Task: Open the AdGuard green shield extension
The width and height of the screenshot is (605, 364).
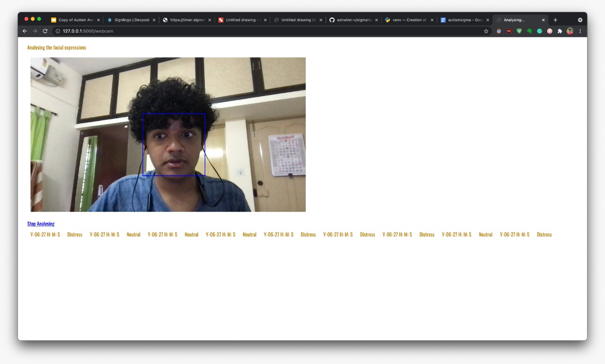Action: pyautogui.click(x=519, y=31)
